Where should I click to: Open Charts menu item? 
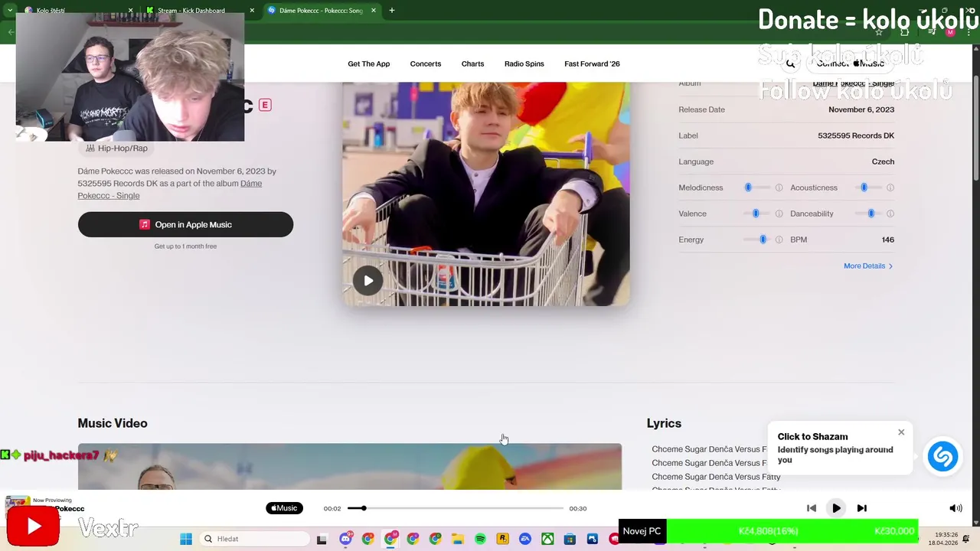(x=472, y=64)
